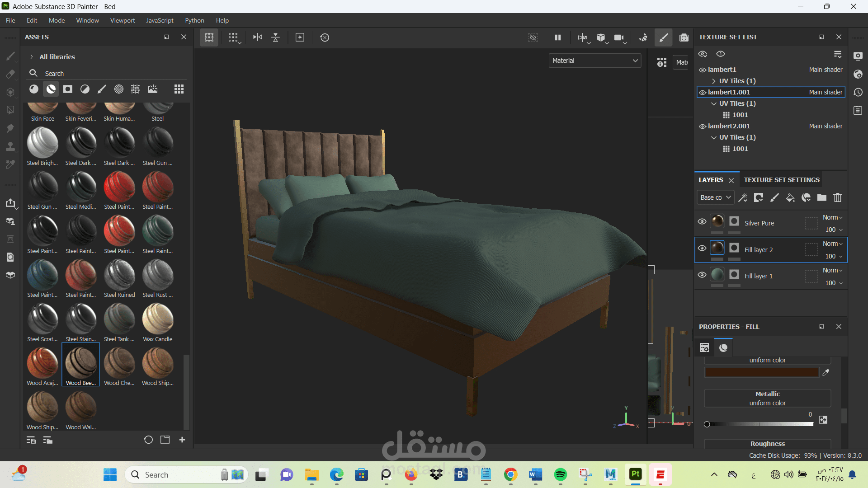Click the Metallic uniform color button

pyautogui.click(x=767, y=399)
